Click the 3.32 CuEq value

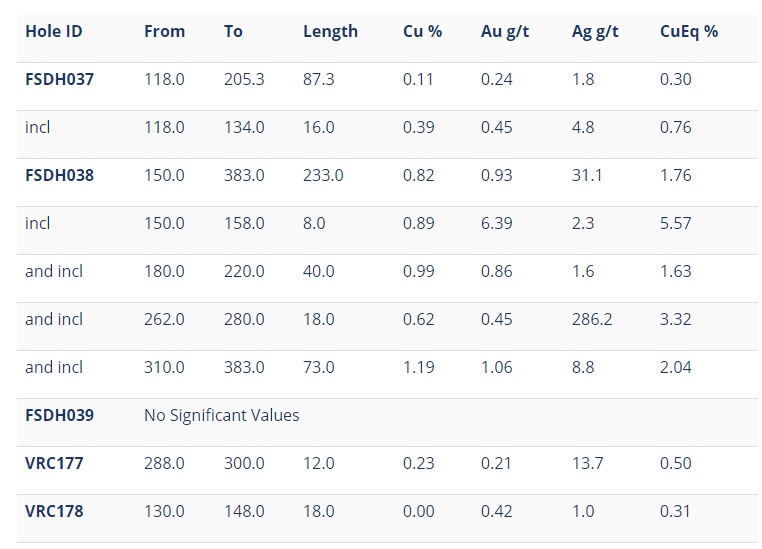(675, 319)
